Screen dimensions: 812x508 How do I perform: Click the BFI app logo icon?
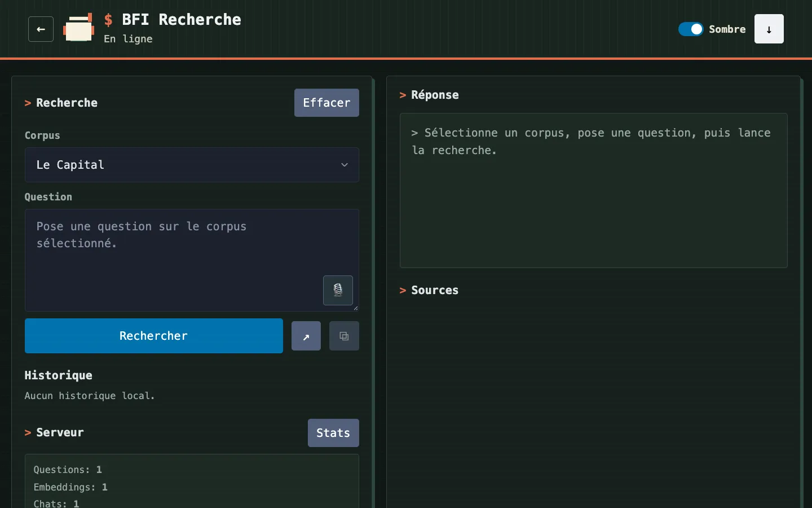pyautogui.click(x=78, y=28)
